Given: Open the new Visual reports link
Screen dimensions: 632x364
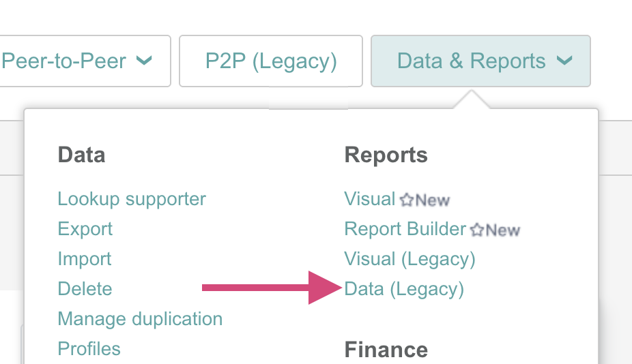Looking at the screenshot, I should (x=370, y=199).
